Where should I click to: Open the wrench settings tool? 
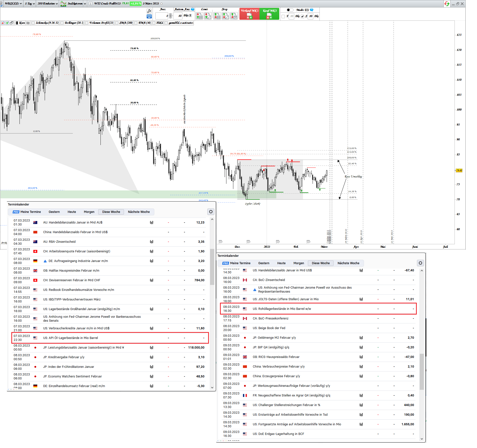coord(149,11)
